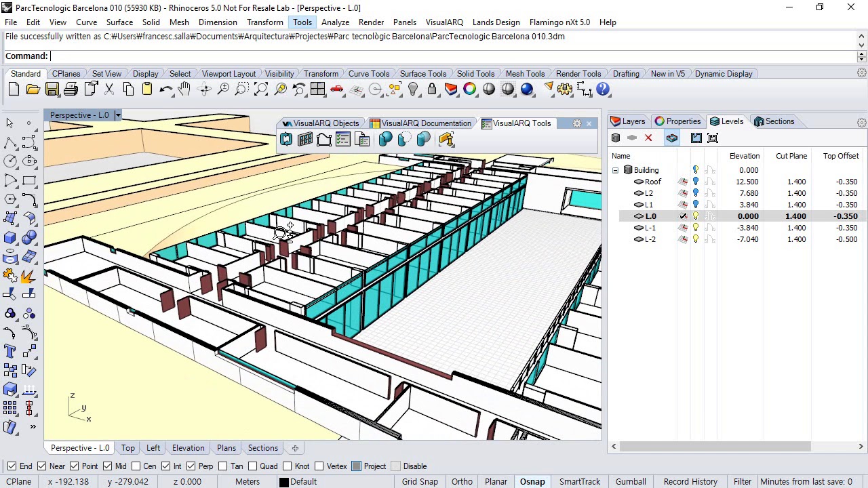Click the Osnap button in the status bar
The image size is (868, 488).
532,481
